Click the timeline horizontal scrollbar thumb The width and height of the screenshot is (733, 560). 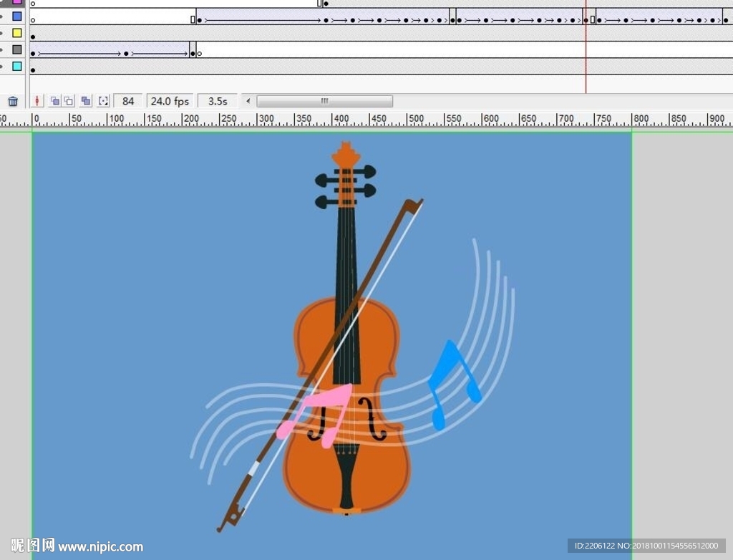pyautogui.click(x=325, y=101)
